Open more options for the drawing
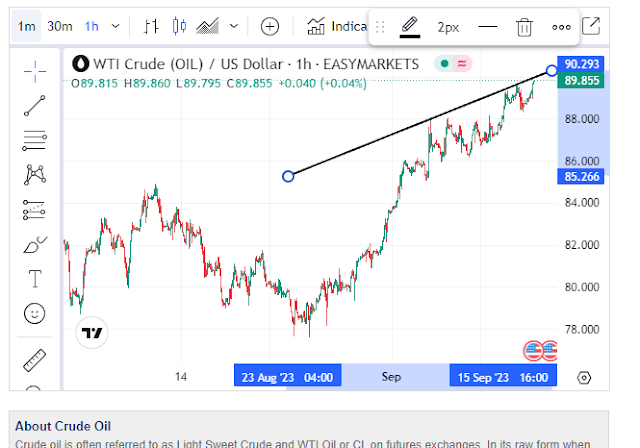640x448 pixels. [561, 27]
